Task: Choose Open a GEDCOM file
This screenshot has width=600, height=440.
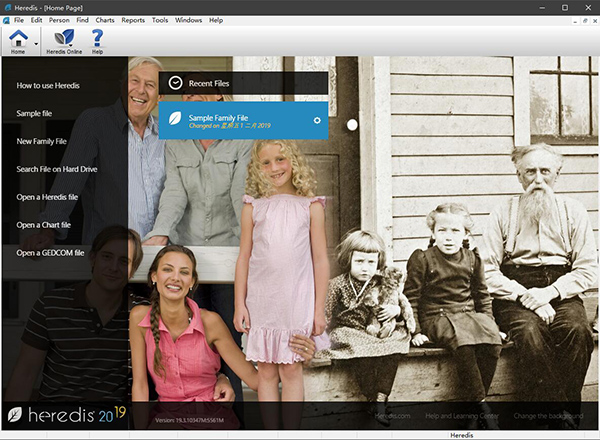Action: coord(50,253)
